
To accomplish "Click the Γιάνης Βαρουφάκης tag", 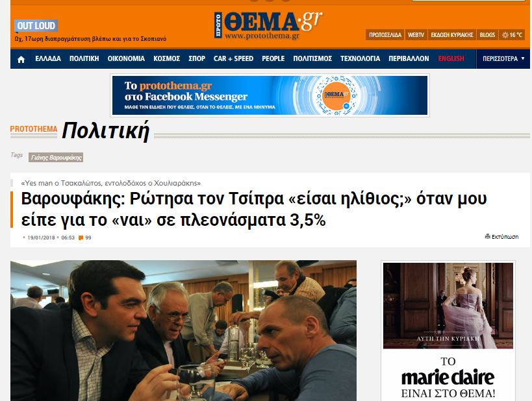I will click(56, 157).
